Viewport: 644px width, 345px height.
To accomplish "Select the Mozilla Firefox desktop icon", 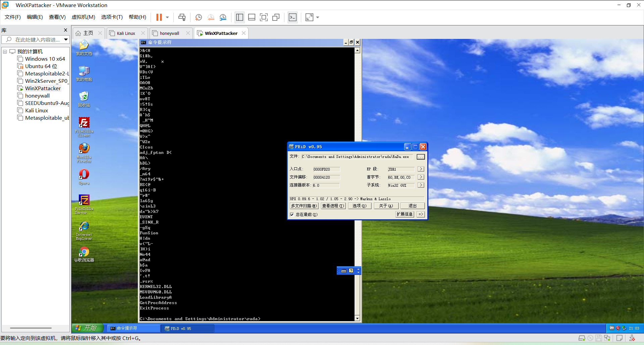I will (84, 153).
